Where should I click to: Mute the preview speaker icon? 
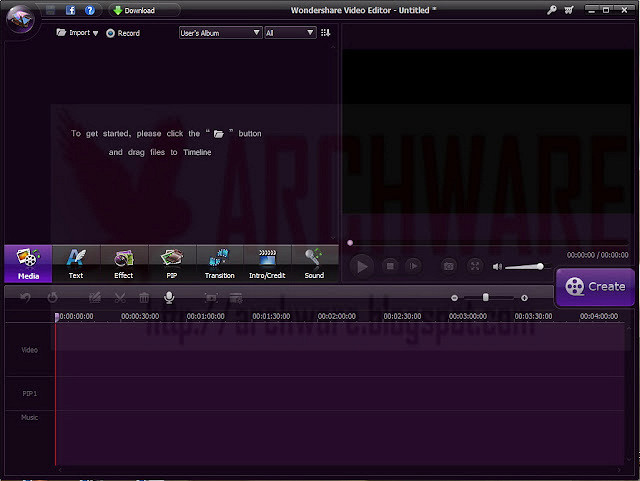pyautogui.click(x=497, y=267)
